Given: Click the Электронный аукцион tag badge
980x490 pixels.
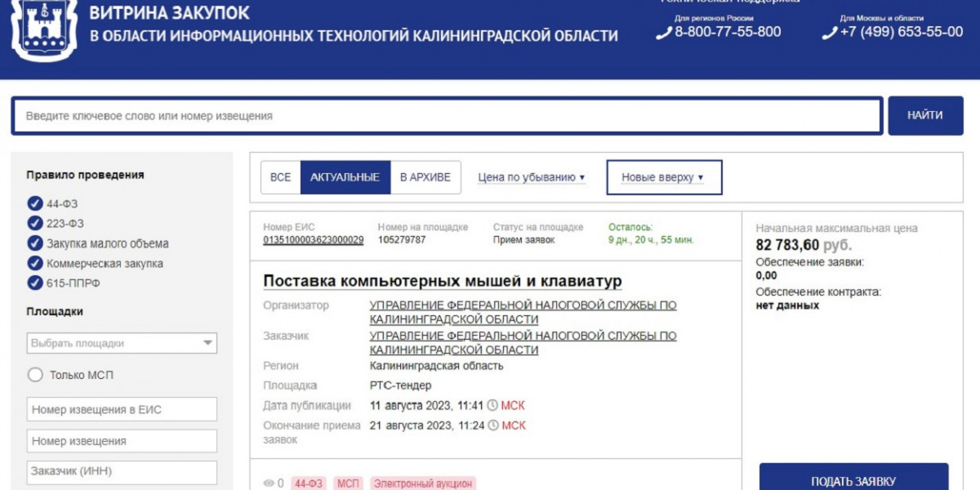Looking at the screenshot, I should (x=422, y=483).
